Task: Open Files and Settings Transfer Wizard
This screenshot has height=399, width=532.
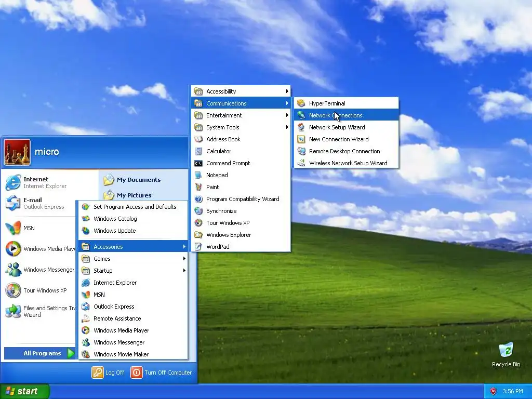Action: (x=40, y=311)
